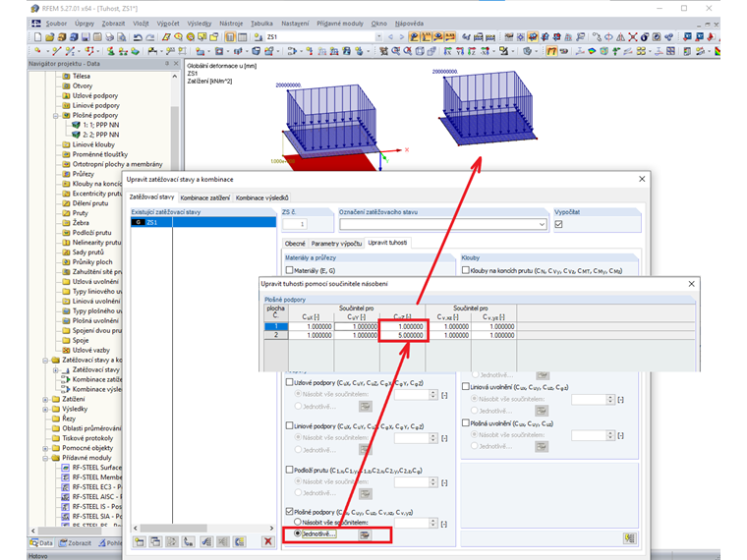Viewport: 747px width, 560px height.
Task: Switch to Kombinace zatížení tab
Action: coord(204,197)
